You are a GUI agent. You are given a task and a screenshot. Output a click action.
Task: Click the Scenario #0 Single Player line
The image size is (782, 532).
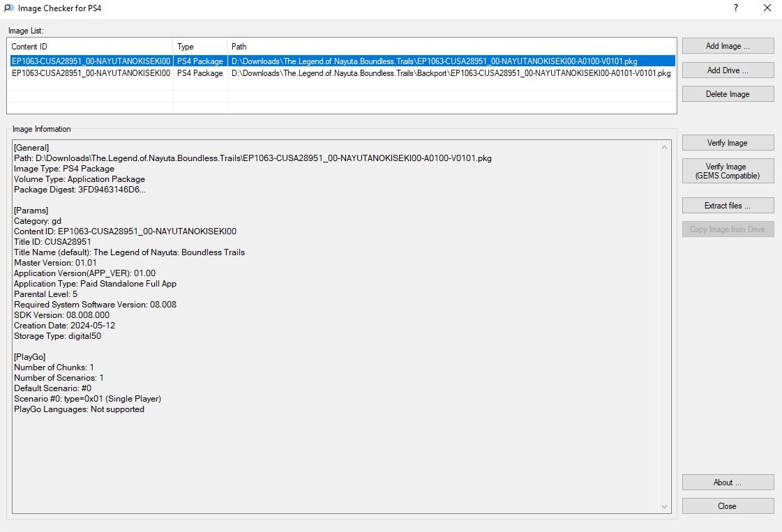tap(87, 399)
